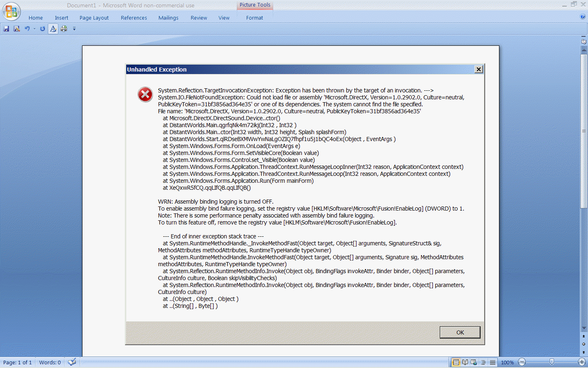Click the proofing check icon in status bar
Viewport: 588px width, 368px height.
(72, 362)
